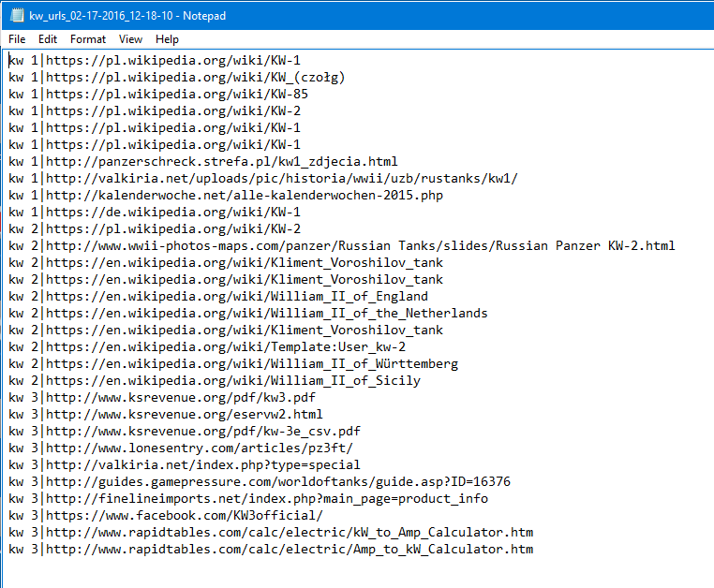Click the guides.gamepressure.com worldoftanks guide line

coord(260,481)
